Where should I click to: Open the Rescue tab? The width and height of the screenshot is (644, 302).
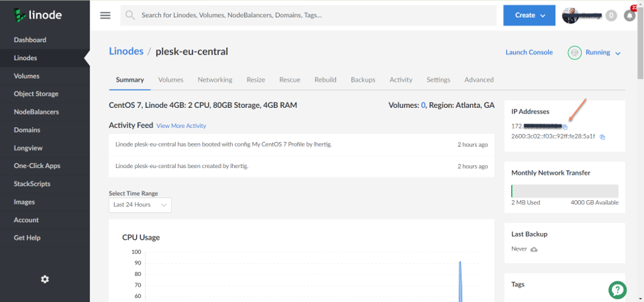289,79
